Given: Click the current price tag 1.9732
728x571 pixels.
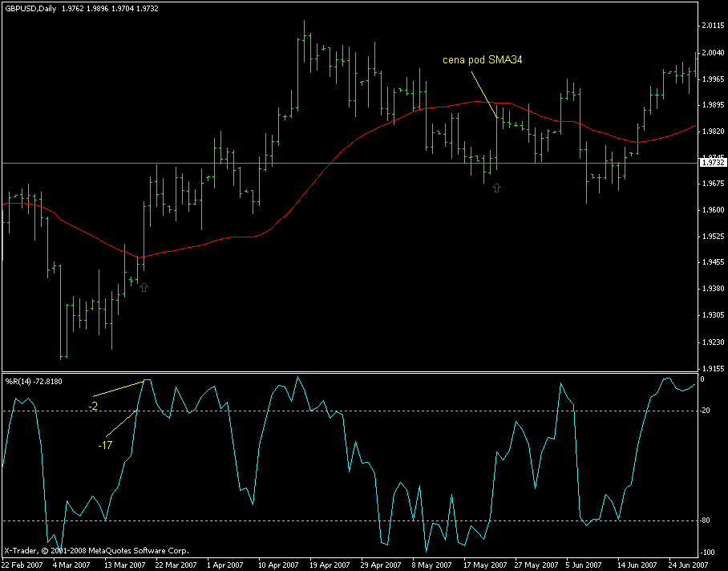Looking at the screenshot, I should [x=713, y=163].
